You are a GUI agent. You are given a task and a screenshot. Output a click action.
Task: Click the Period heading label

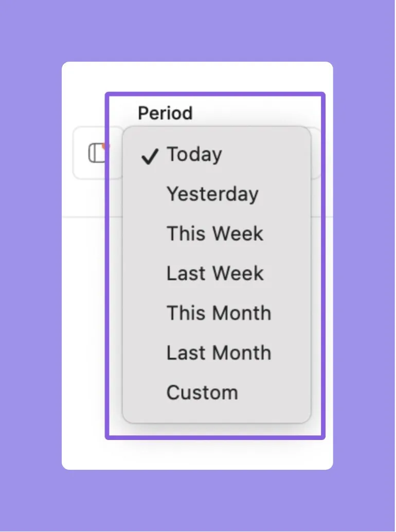click(165, 113)
